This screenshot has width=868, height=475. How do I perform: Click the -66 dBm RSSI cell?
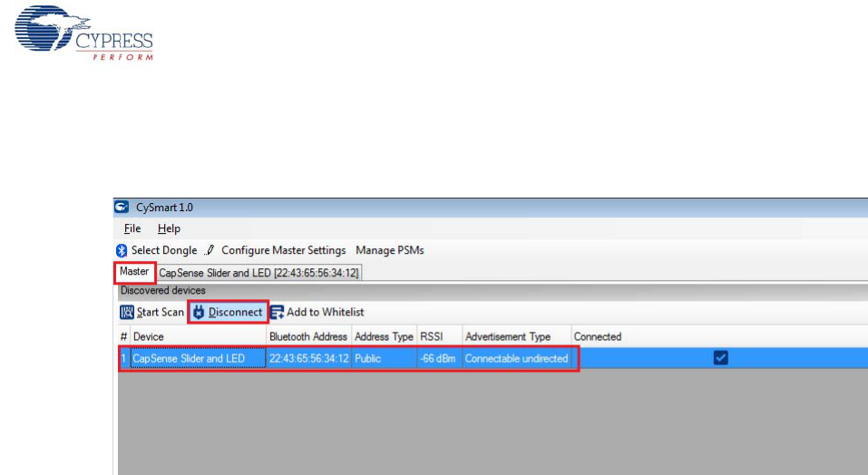point(440,358)
